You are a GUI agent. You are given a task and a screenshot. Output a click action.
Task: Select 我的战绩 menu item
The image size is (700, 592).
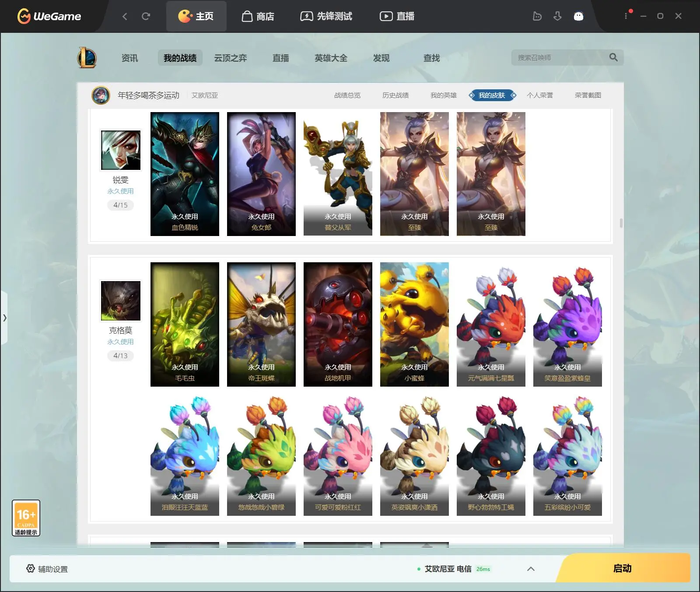click(180, 58)
